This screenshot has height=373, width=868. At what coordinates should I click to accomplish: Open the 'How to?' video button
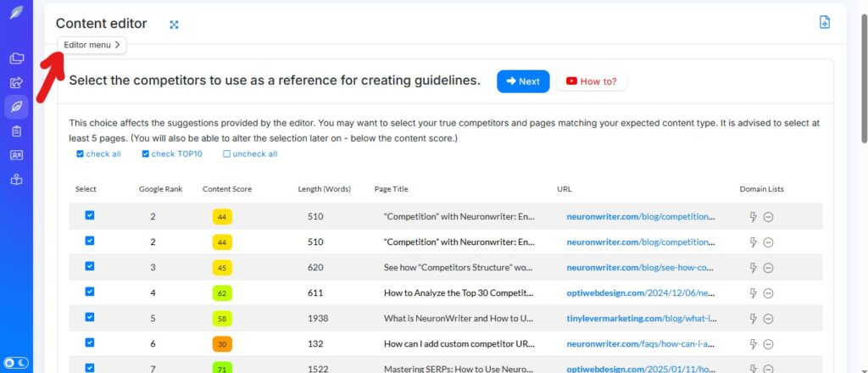coord(591,81)
